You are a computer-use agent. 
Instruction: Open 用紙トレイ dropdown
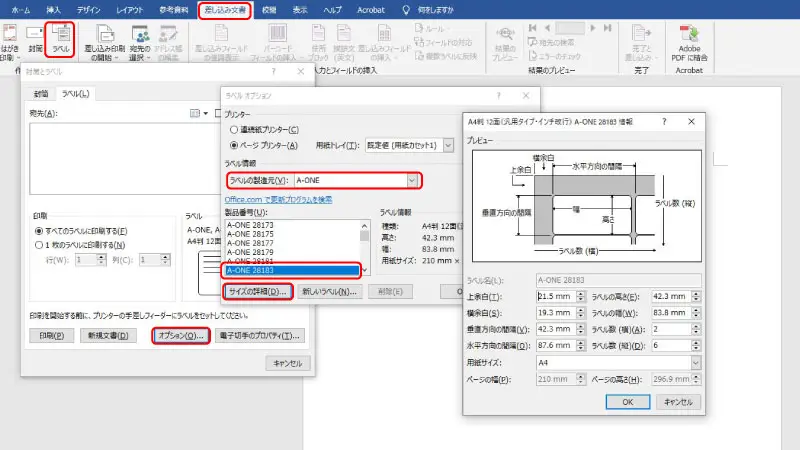coord(448,145)
